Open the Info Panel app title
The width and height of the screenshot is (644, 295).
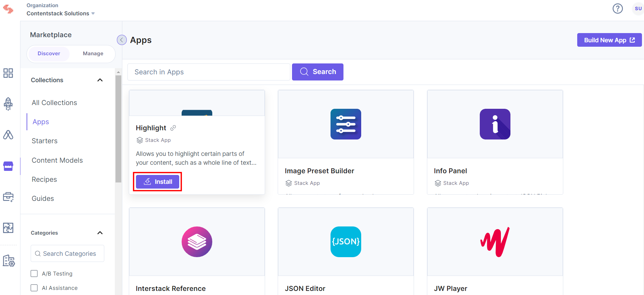point(450,171)
